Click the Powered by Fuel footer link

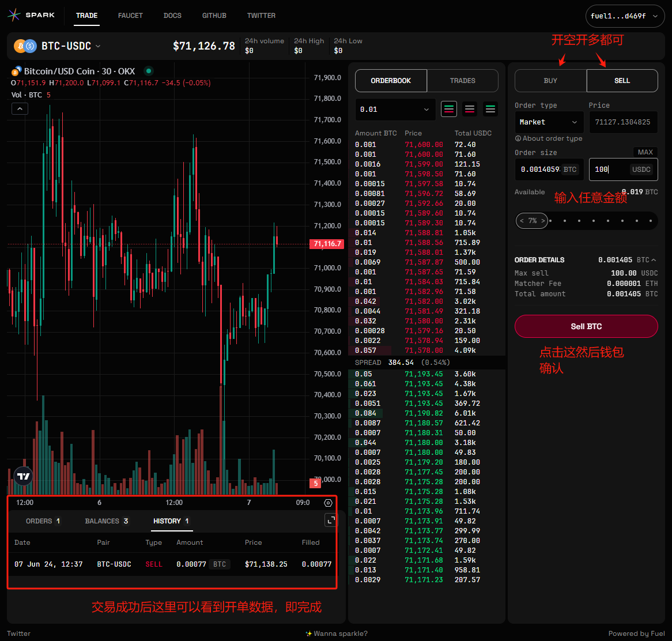[x=636, y=634]
